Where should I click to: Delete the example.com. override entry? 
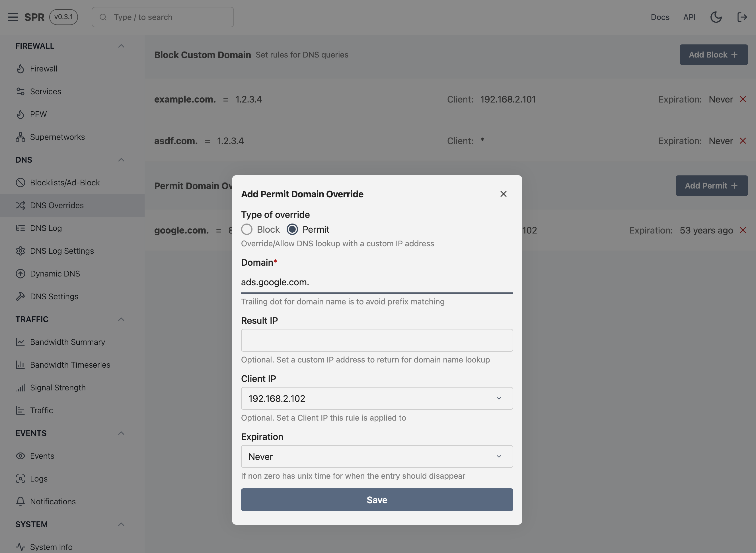tap(743, 99)
